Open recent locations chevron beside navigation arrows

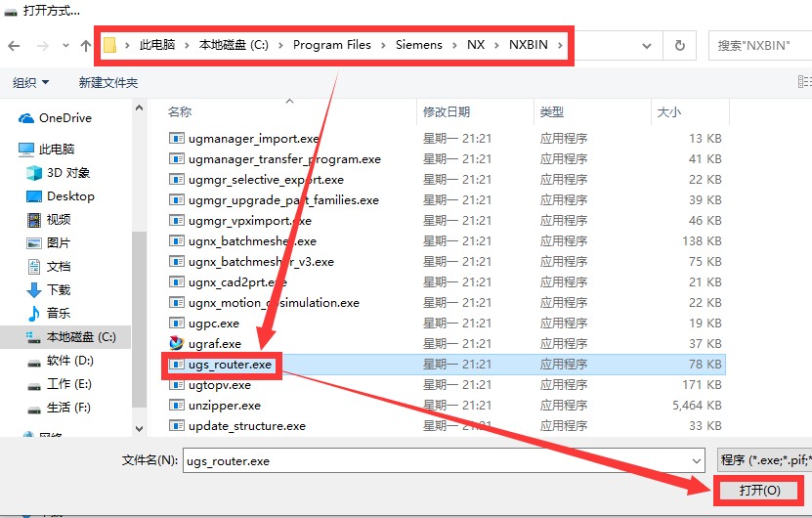(x=65, y=46)
